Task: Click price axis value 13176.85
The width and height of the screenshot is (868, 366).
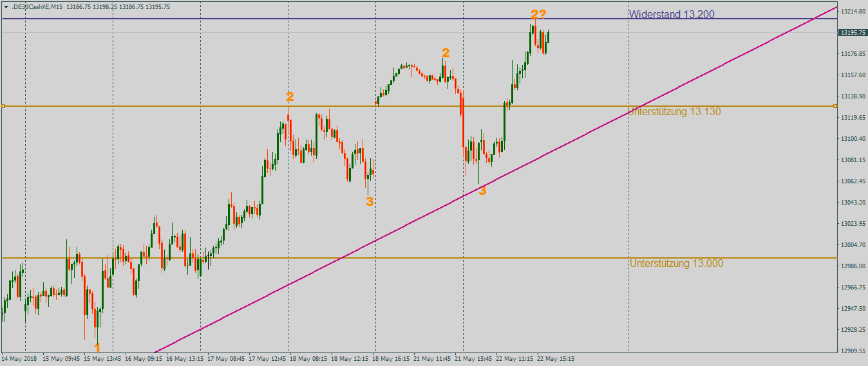Action: (853, 54)
